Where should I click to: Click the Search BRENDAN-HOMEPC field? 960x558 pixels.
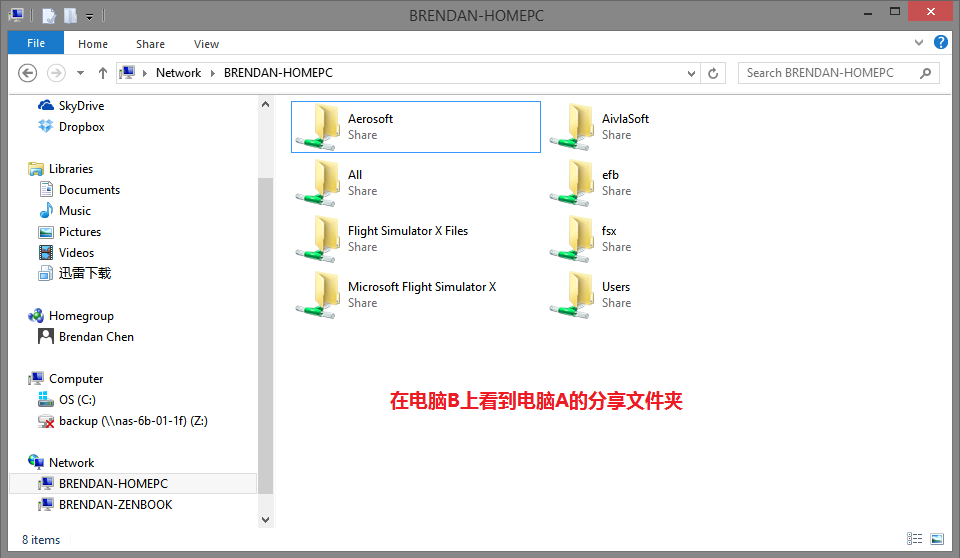pyautogui.click(x=839, y=73)
